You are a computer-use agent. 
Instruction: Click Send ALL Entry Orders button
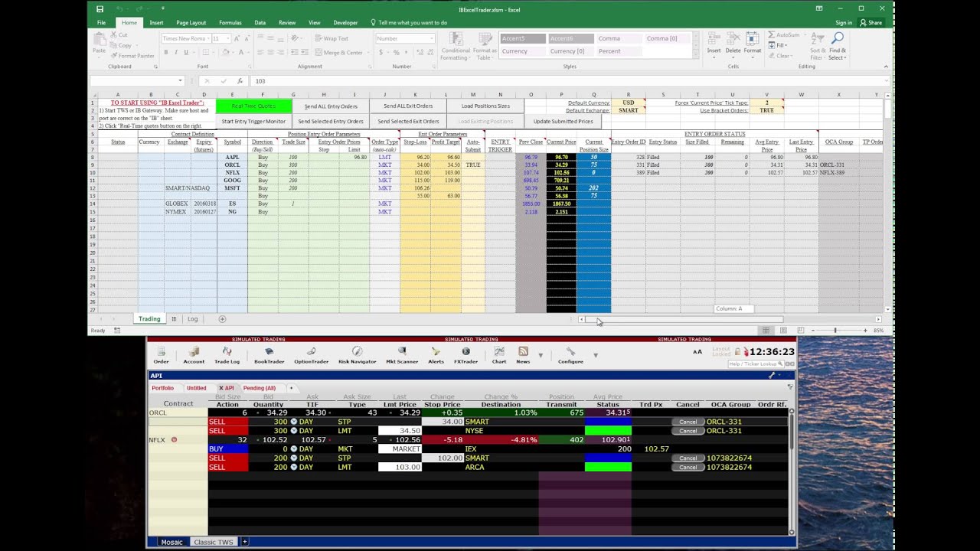point(331,106)
